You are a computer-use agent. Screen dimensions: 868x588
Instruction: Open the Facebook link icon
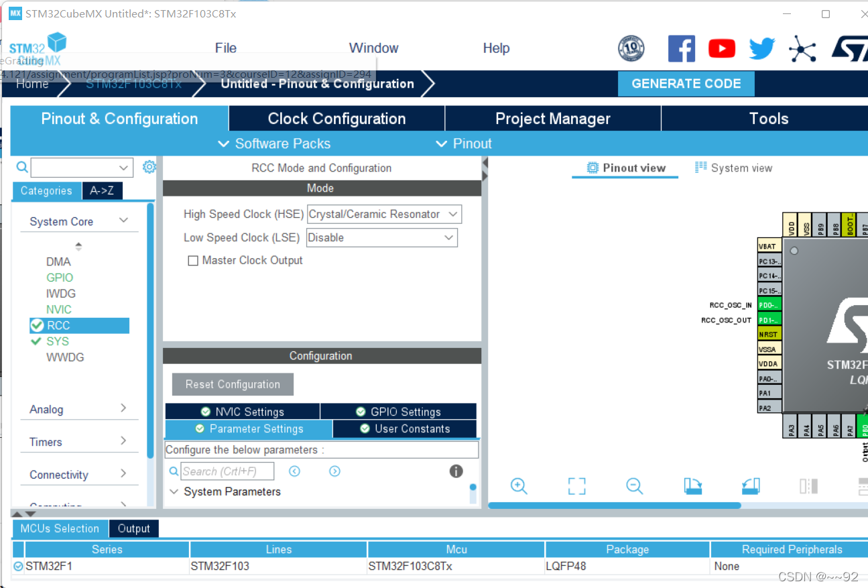tap(682, 49)
